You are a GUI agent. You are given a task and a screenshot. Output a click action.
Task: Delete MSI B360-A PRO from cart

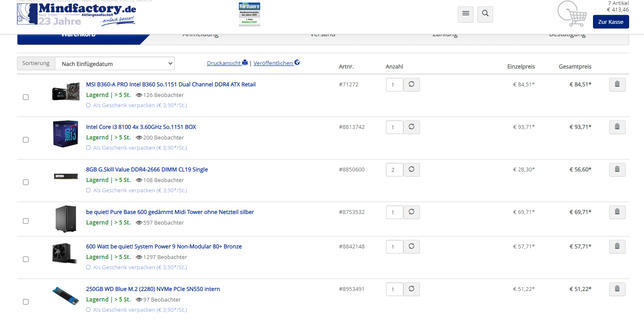coord(617,85)
